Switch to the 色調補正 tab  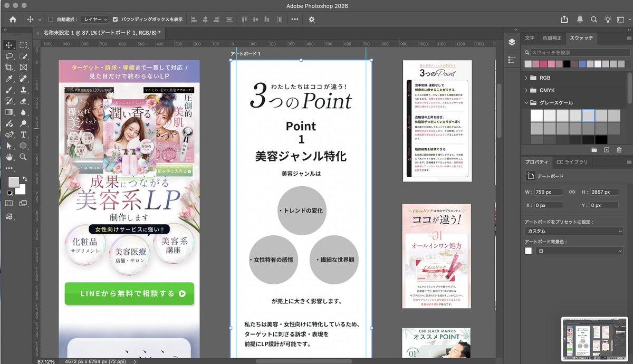pos(552,37)
